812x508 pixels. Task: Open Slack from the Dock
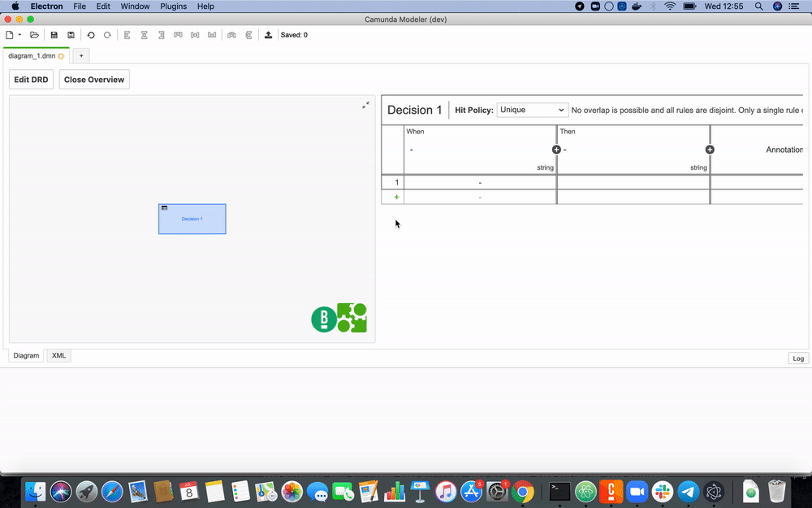663,492
